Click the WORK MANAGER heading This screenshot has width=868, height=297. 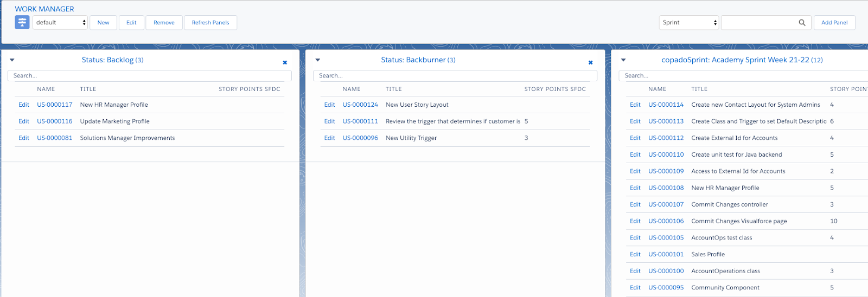click(44, 9)
